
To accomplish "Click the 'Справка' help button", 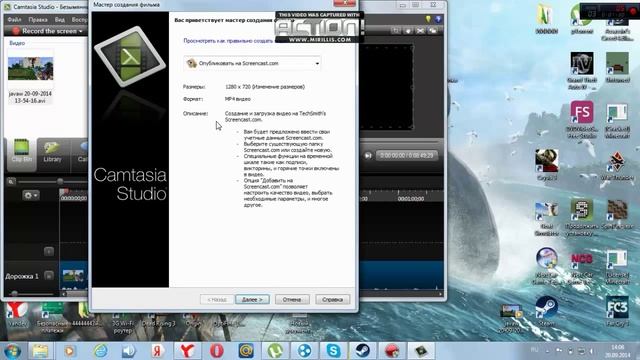I will click(332, 300).
